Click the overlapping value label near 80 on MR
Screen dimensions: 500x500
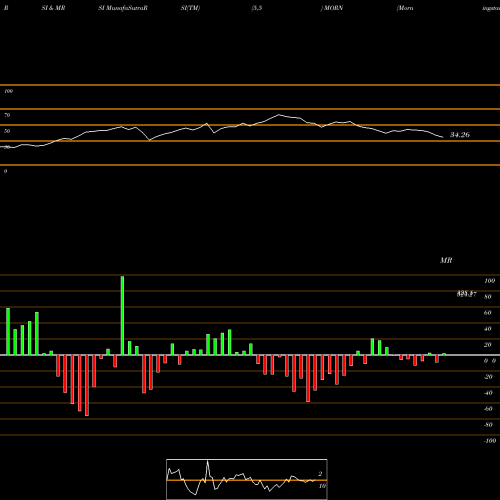point(466,294)
